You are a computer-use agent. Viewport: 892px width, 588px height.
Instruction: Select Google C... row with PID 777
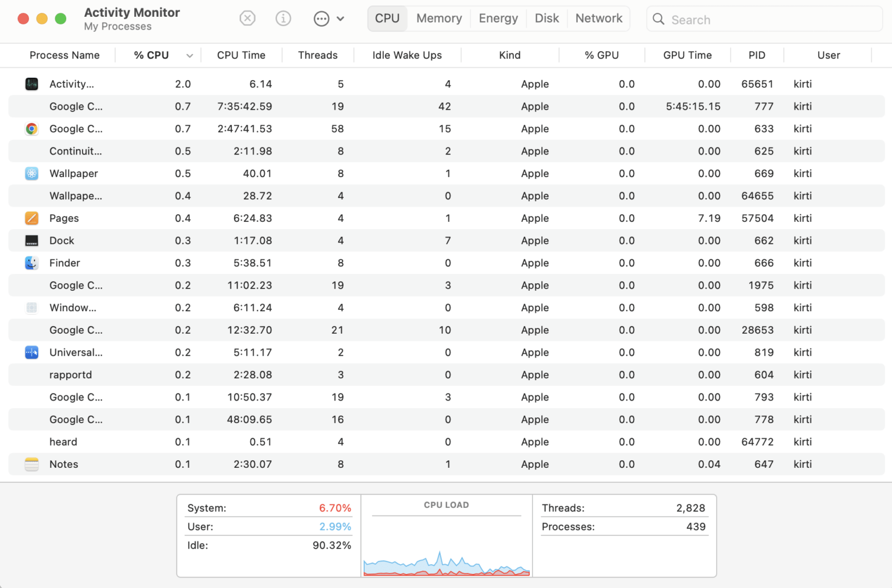(446, 106)
